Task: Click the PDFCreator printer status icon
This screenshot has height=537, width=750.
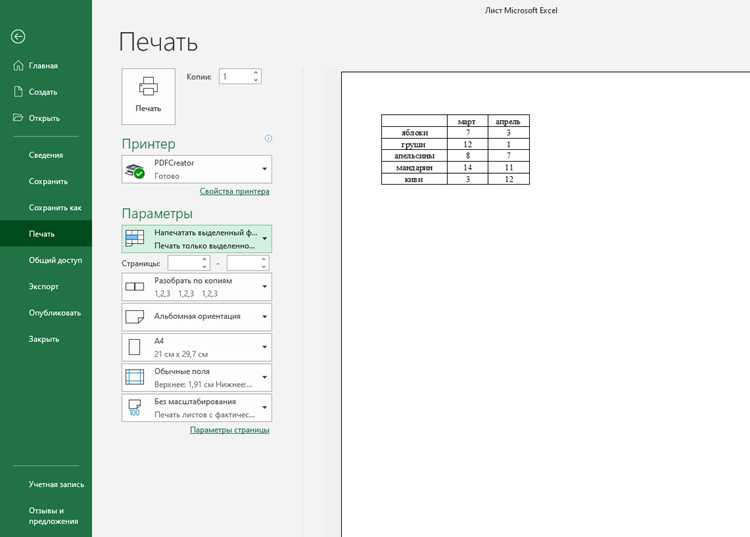Action: [x=135, y=170]
